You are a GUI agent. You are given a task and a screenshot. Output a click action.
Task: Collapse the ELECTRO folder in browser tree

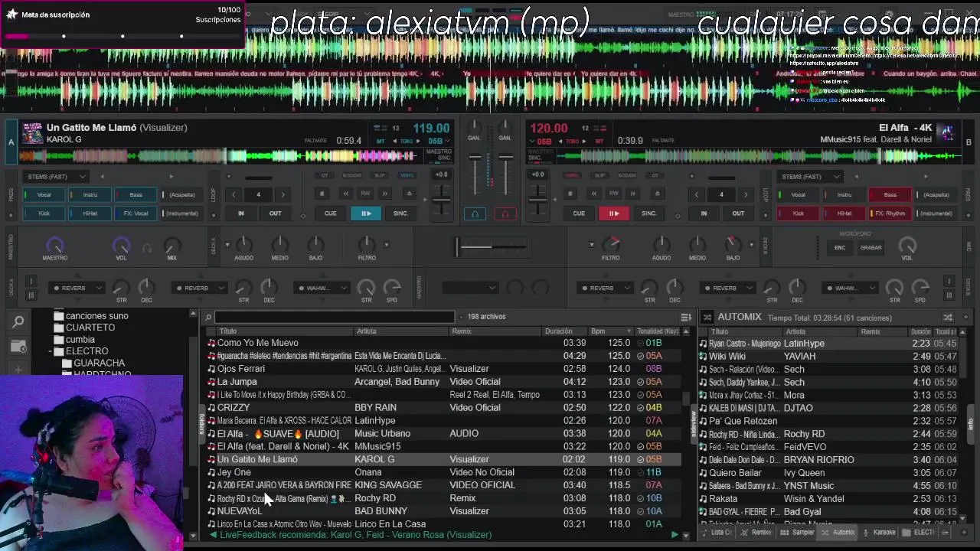coord(51,351)
